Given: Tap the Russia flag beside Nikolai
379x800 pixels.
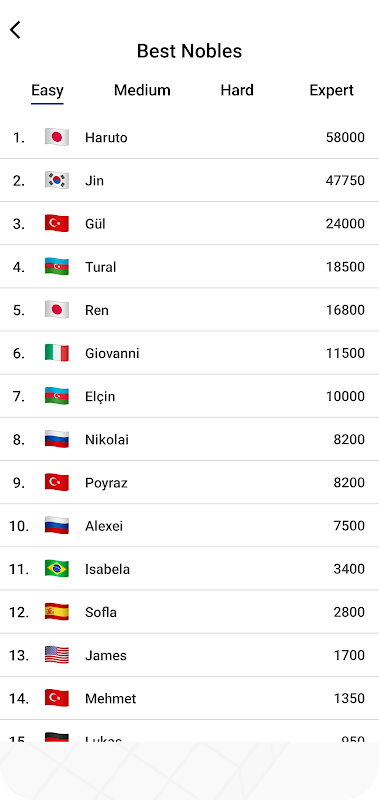Looking at the screenshot, I should [x=57, y=439].
